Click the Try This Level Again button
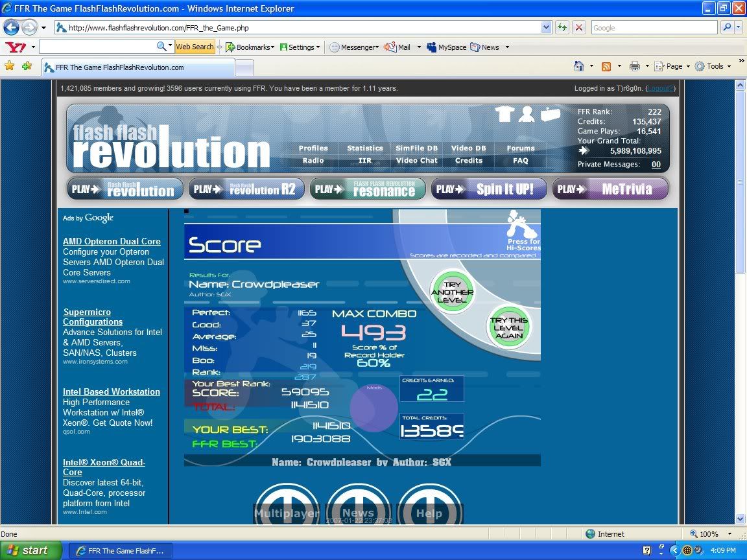747x560 pixels. click(x=509, y=327)
